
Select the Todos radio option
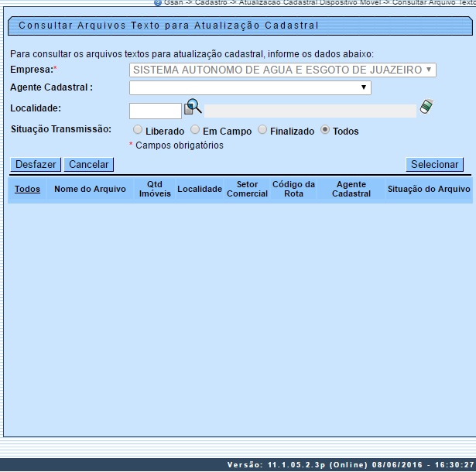click(x=325, y=130)
